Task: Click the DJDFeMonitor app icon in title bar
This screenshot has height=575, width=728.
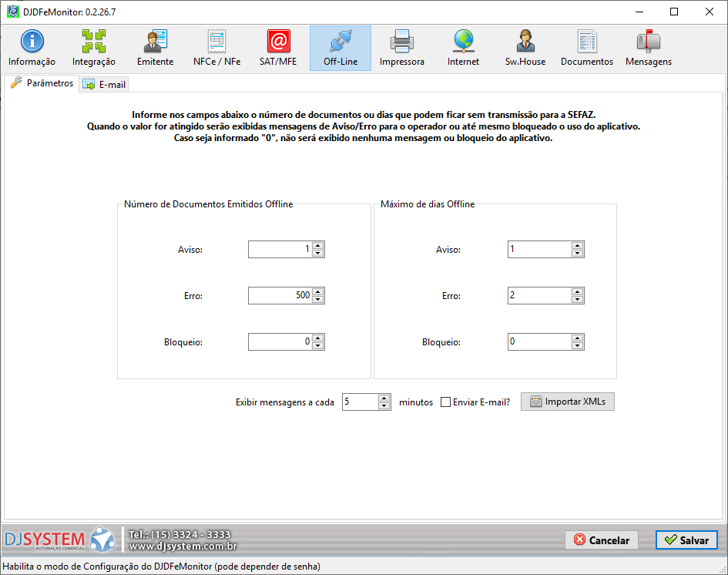Action: click(x=12, y=12)
